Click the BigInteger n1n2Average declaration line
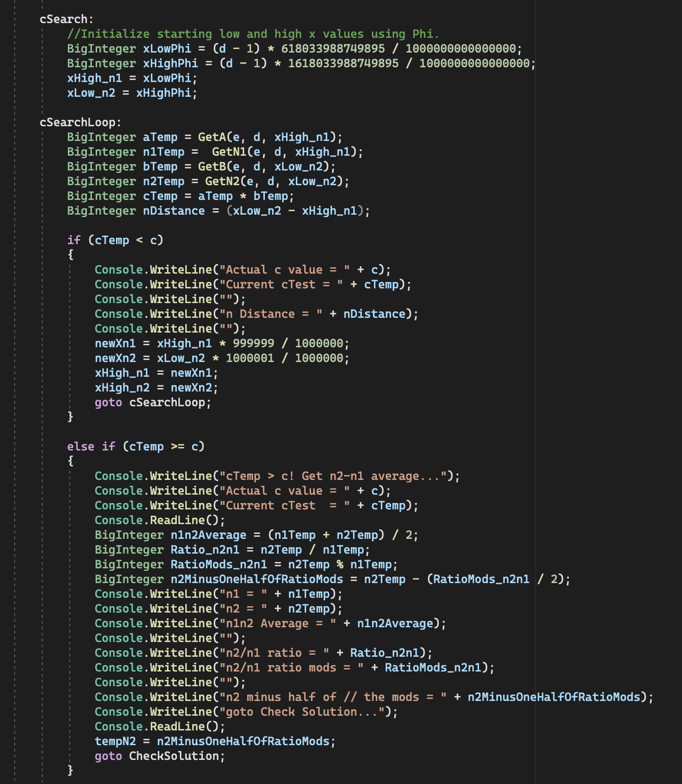 [x=256, y=535]
